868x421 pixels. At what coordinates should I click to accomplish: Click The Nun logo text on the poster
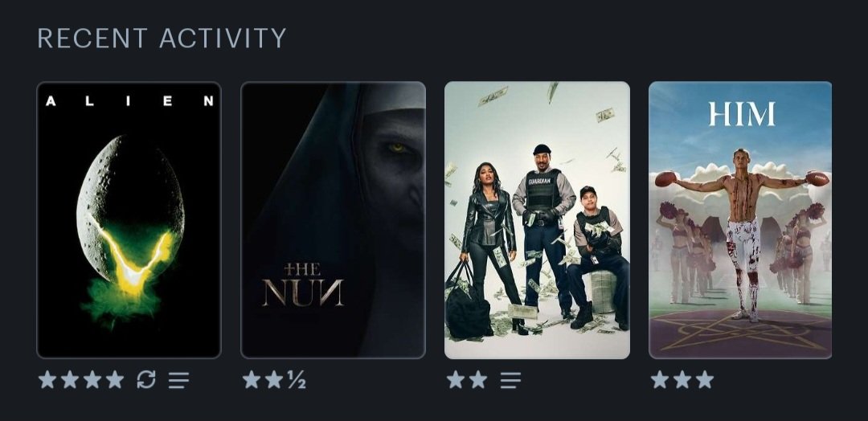pyautogui.click(x=303, y=285)
